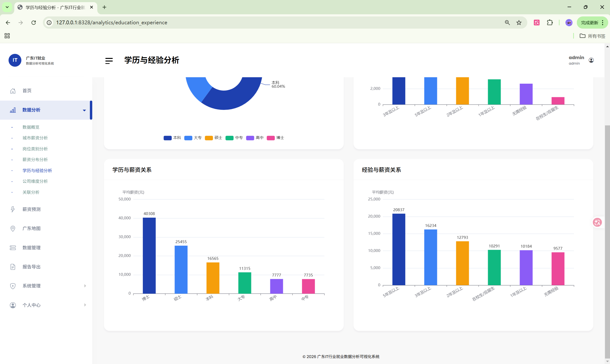Open the admin user profile icon
610x364 pixels.
point(591,60)
